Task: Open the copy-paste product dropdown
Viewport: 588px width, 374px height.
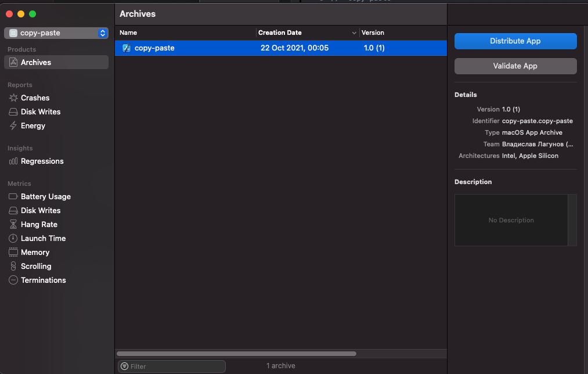Action: [56, 33]
